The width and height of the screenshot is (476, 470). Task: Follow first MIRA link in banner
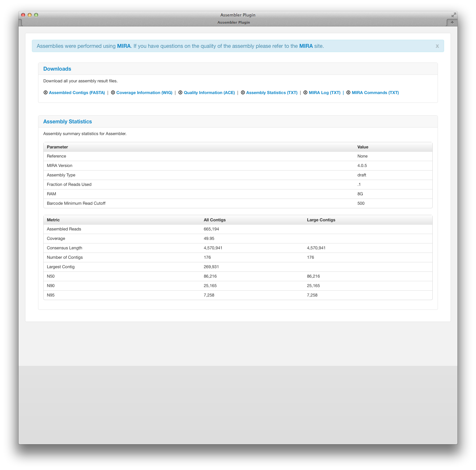[124, 46]
